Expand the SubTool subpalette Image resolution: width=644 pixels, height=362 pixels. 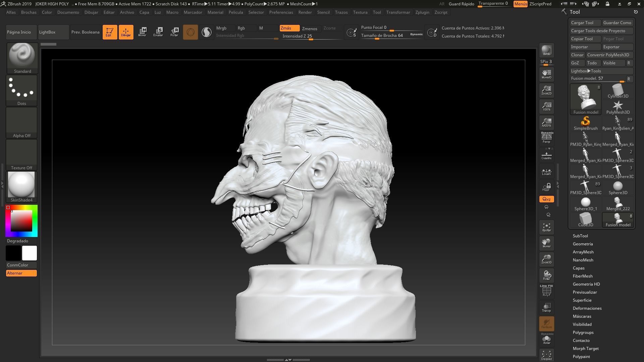(x=580, y=236)
